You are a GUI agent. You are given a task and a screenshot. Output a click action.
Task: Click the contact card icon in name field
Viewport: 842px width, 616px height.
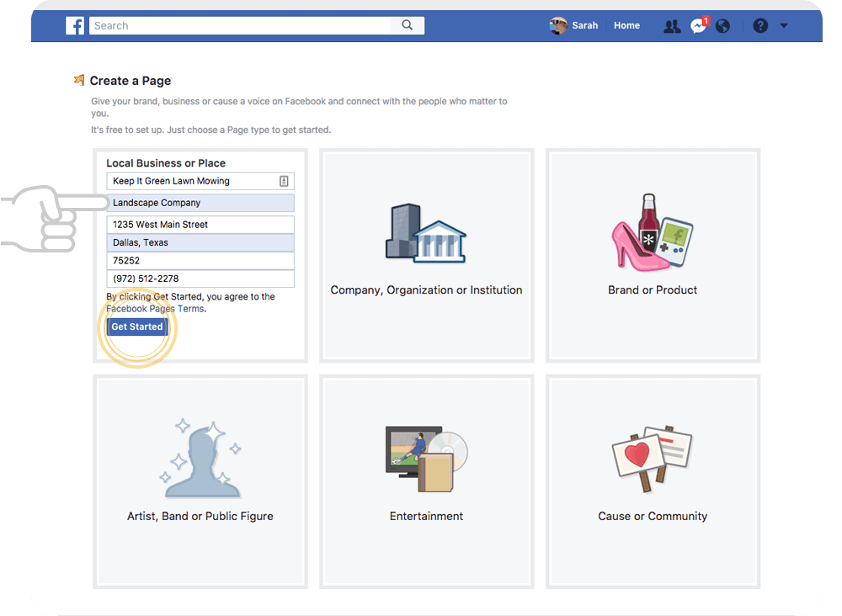click(284, 182)
